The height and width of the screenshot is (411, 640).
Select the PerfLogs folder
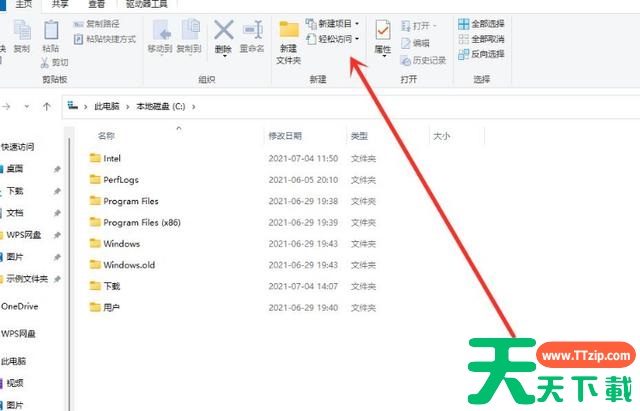[x=114, y=180]
